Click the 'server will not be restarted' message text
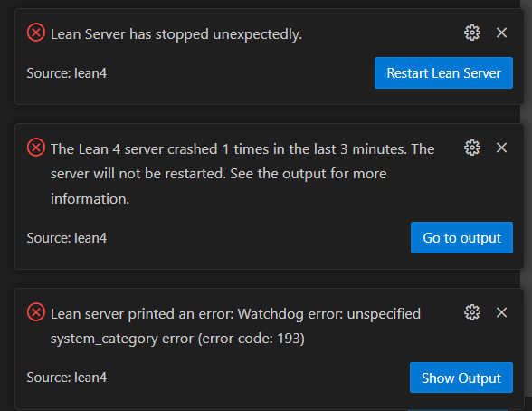 [138, 174]
